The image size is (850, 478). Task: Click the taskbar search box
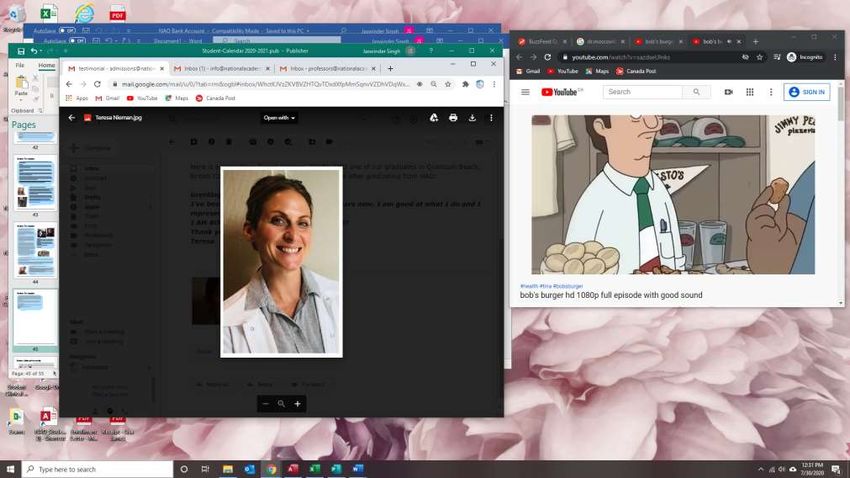click(98, 469)
